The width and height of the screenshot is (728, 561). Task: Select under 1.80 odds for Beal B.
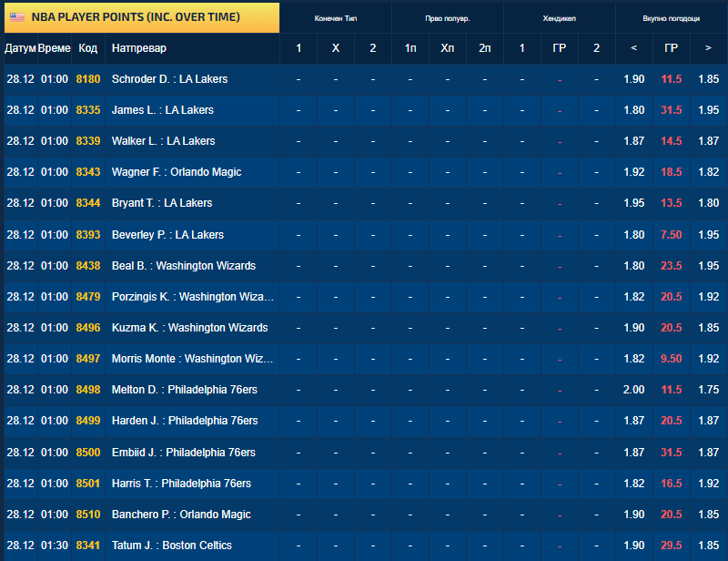(x=633, y=266)
